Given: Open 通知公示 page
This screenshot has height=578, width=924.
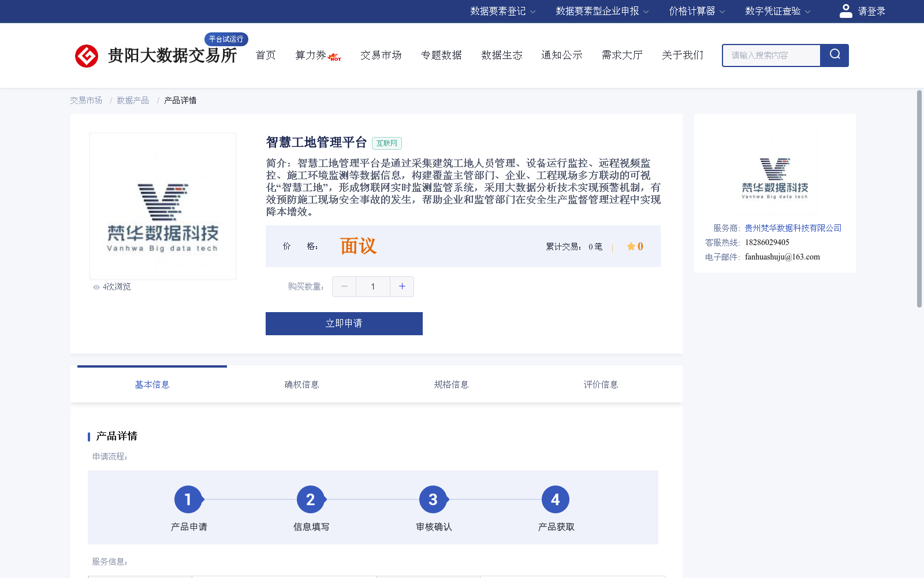Looking at the screenshot, I should click(562, 55).
